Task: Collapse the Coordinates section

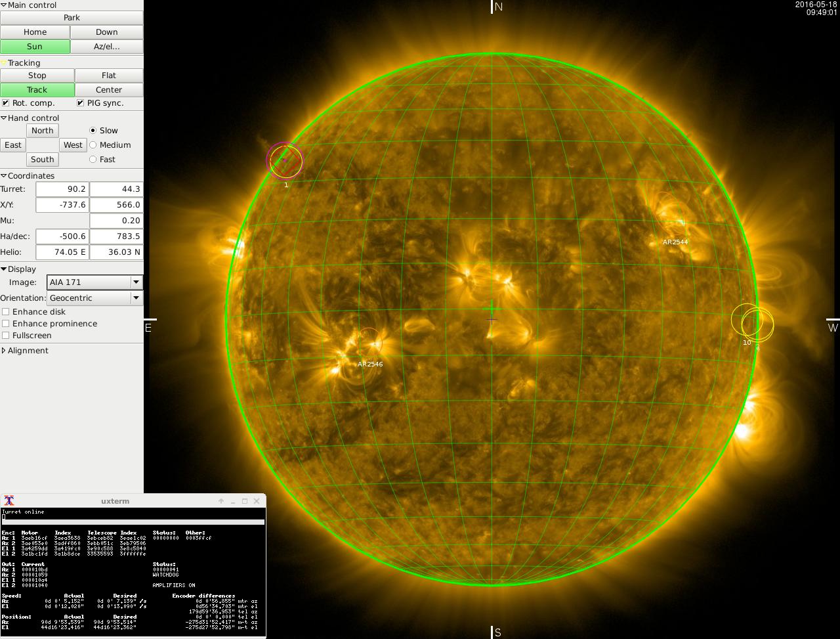Action: click(x=4, y=176)
